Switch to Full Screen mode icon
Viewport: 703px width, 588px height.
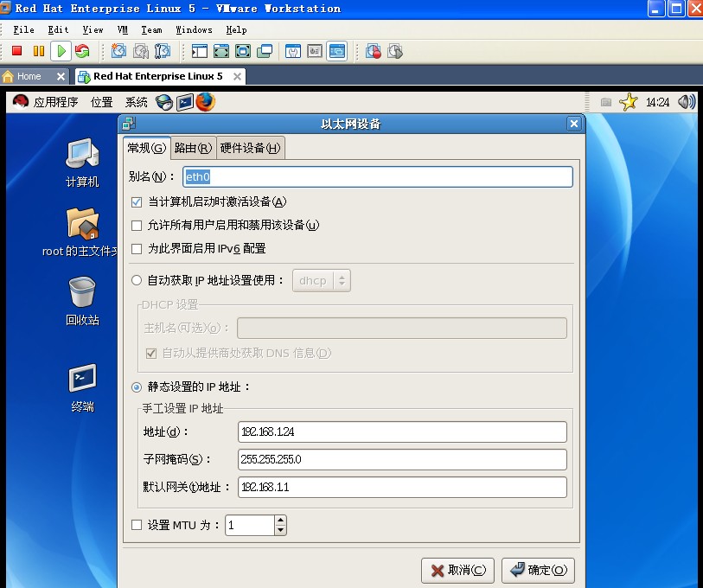pos(243,51)
